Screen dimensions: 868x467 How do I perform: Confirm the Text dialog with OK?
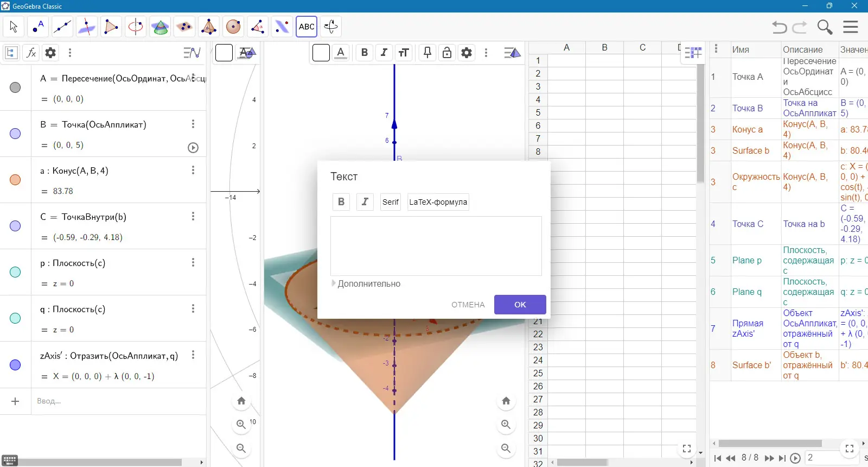click(x=520, y=305)
